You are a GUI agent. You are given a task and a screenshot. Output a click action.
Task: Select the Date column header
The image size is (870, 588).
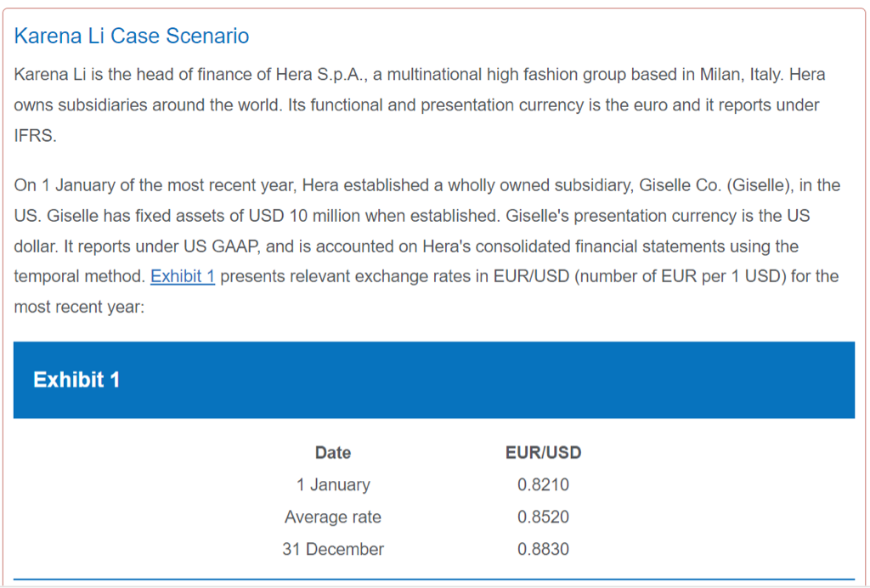point(333,453)
